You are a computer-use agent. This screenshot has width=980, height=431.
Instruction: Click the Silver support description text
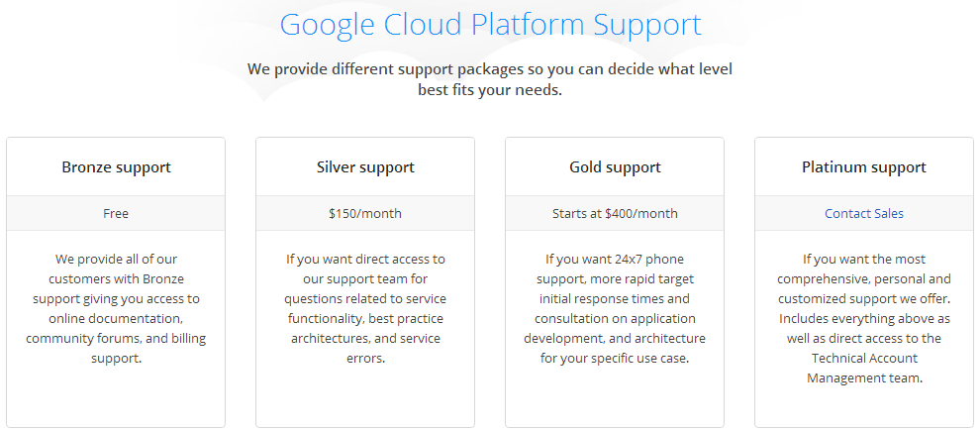(x=365, y=308)
